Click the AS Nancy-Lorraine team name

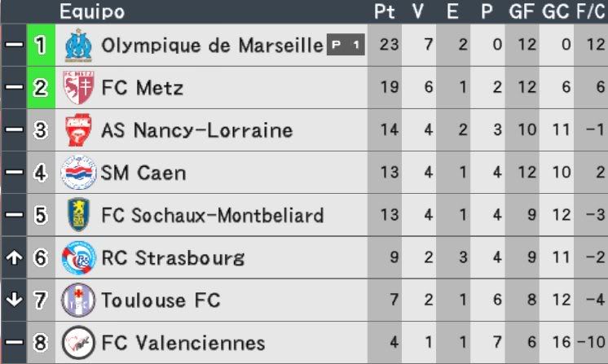[x=197, y=130]
